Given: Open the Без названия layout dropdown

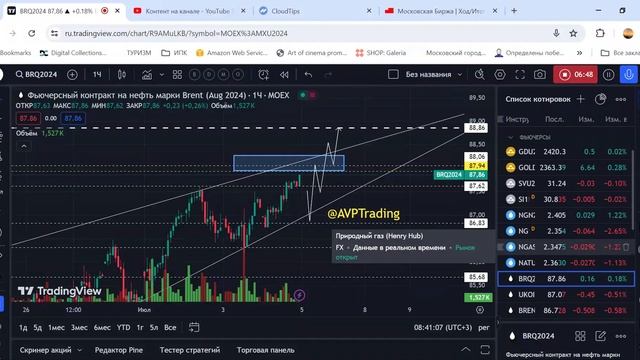Looking at the screenshot, I should [434, 74].
